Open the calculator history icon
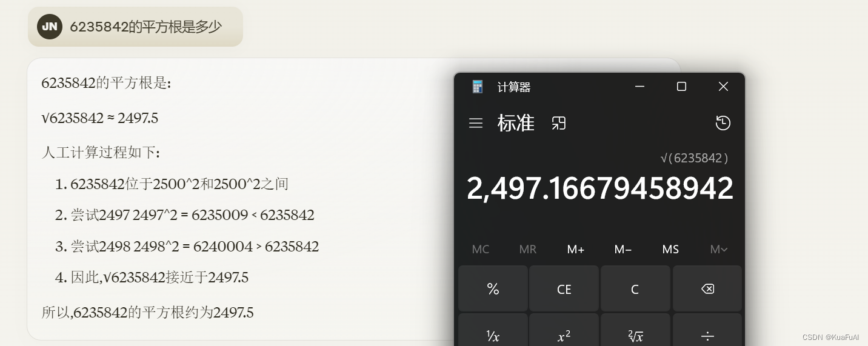Screen dimensions: 868x346 coord(723,123)
